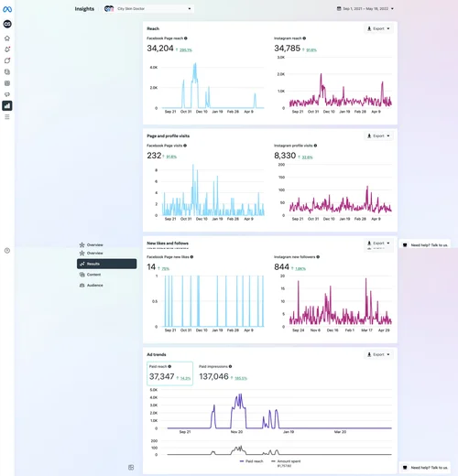Viewport: 458px width, 476px height.
Task: Select the Paid reach metric card
Action: click(x=169, y=373)
